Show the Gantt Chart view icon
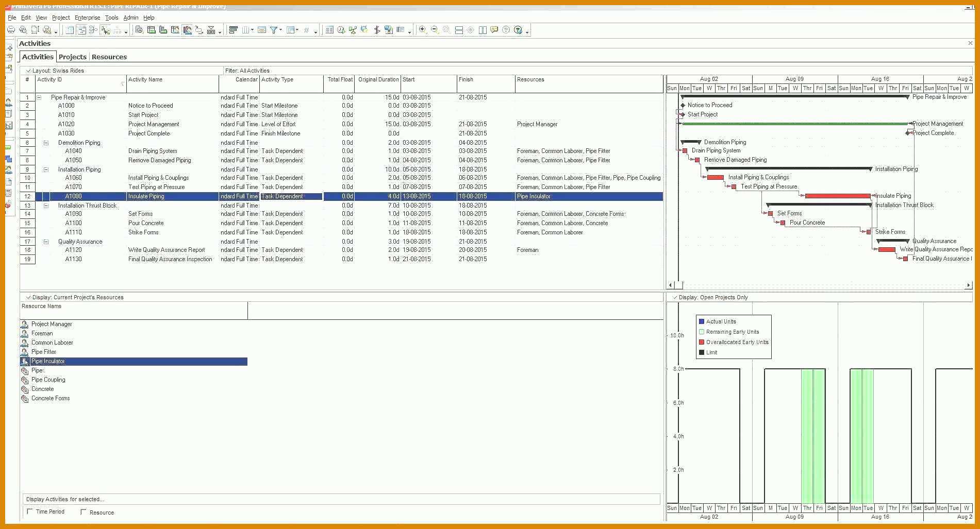The image size is (980, 529). pos(81,30)
